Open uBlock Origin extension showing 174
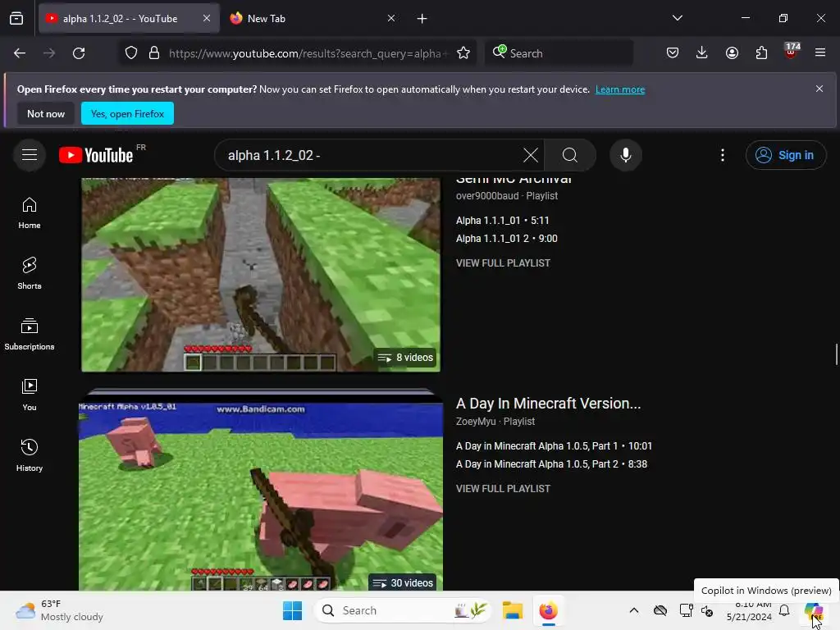This screenshot has width=840, height=630. [x=791, y=52]
